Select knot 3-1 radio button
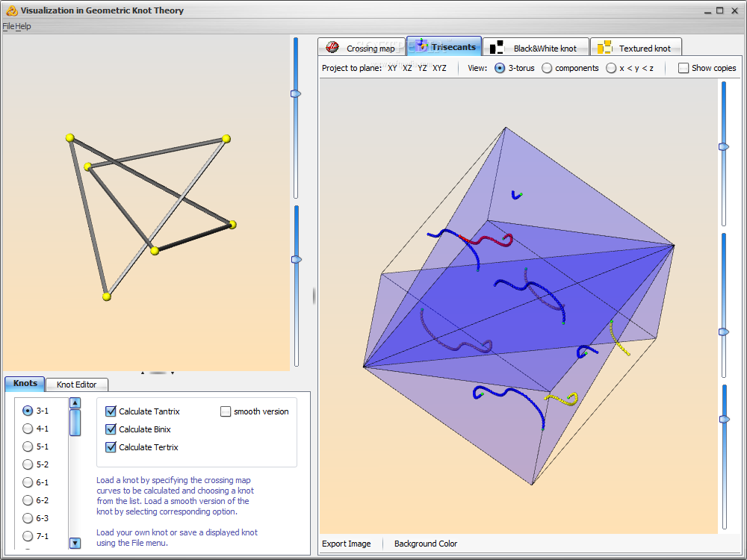Image resolution: width=747 pixels, height=560 pixels. pos(28,411)
